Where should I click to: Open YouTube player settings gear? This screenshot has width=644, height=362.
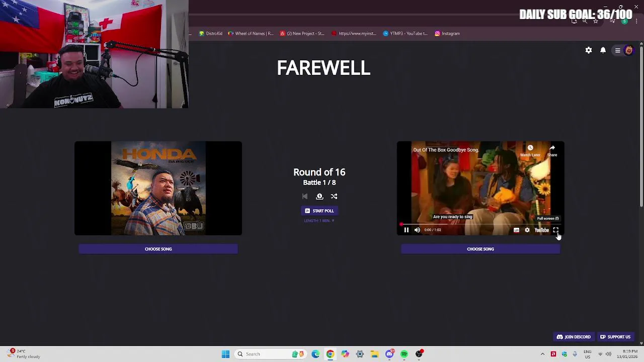point(527,230)
